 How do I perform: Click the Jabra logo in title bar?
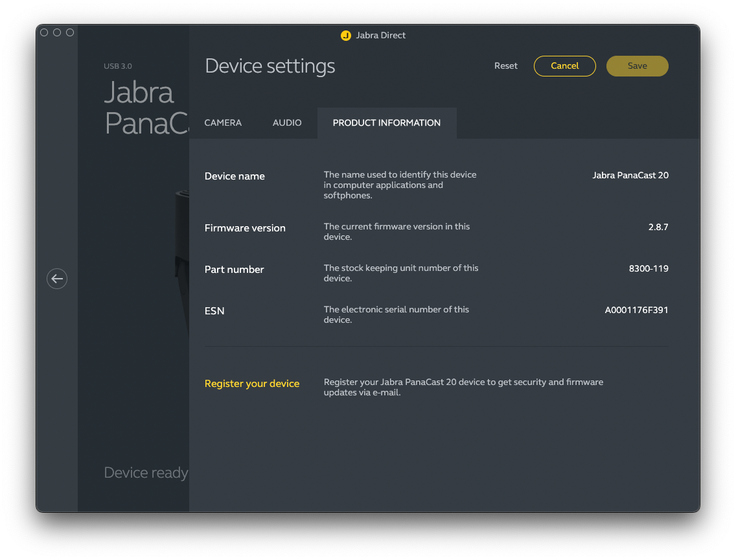point(346,36)
